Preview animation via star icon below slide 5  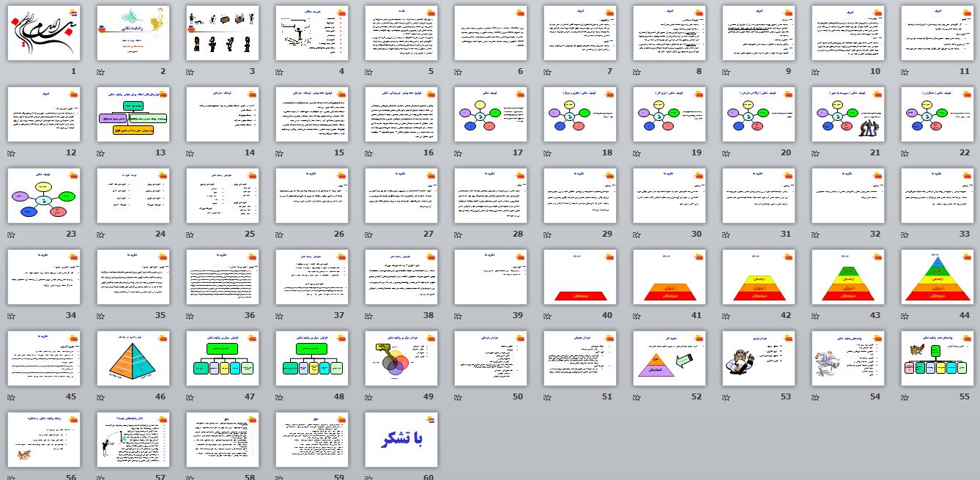pos(368,73)
